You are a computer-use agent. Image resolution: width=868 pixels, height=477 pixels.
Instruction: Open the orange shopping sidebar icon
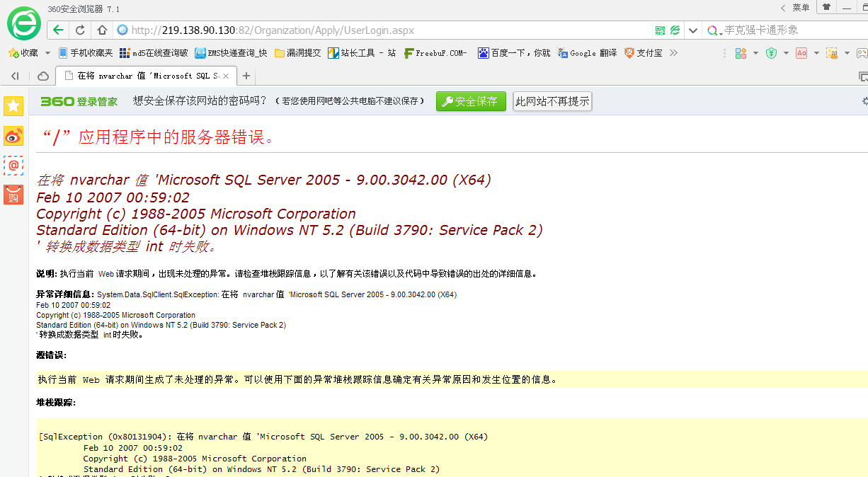(13, 195)
